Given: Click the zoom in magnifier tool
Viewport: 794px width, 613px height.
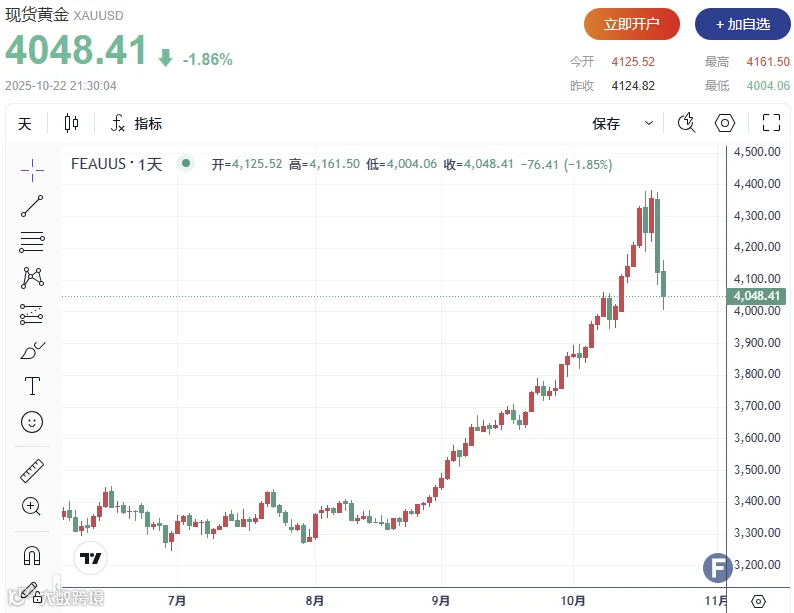Looking at the screenshot, I should [31, 506].
